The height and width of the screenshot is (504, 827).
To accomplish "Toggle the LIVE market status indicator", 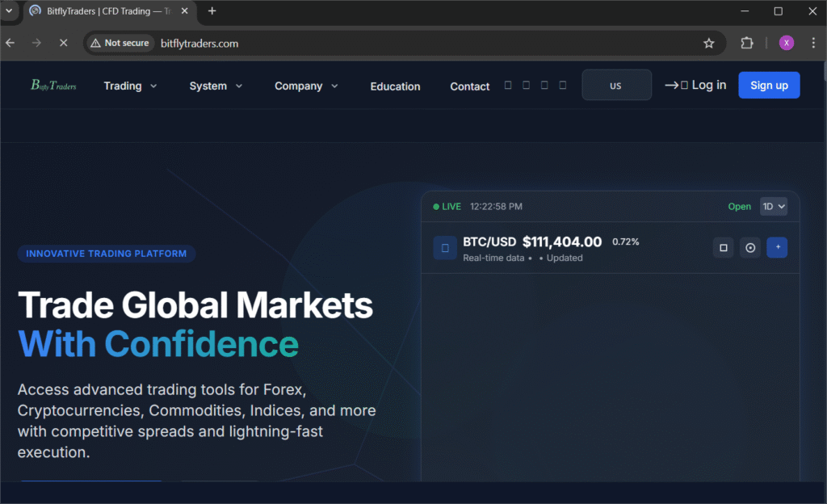I will click(x=446, y=206).
